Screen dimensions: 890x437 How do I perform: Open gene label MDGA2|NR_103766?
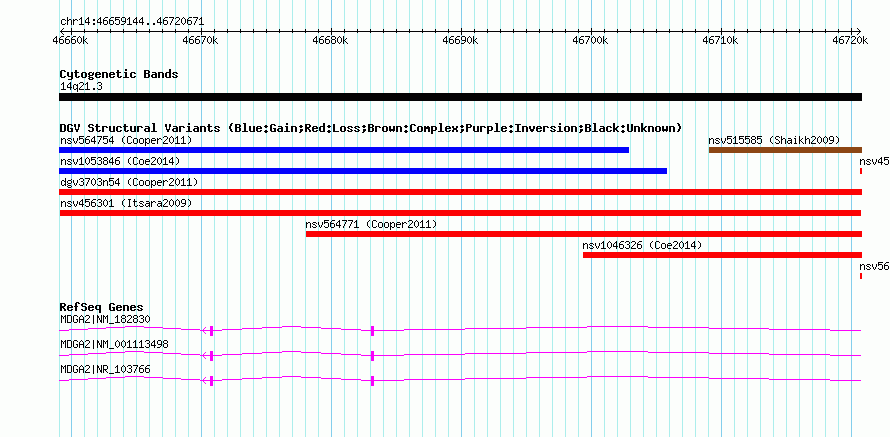tap(105, 369)
